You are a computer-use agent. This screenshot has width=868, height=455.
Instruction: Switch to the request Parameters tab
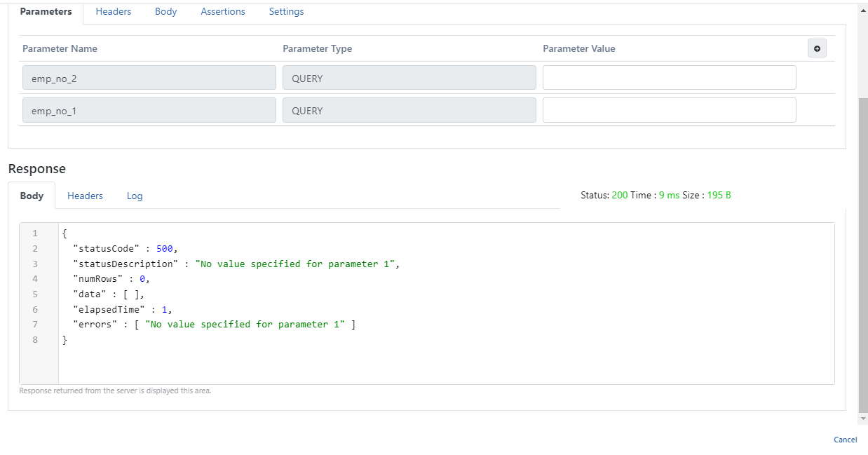46,12
